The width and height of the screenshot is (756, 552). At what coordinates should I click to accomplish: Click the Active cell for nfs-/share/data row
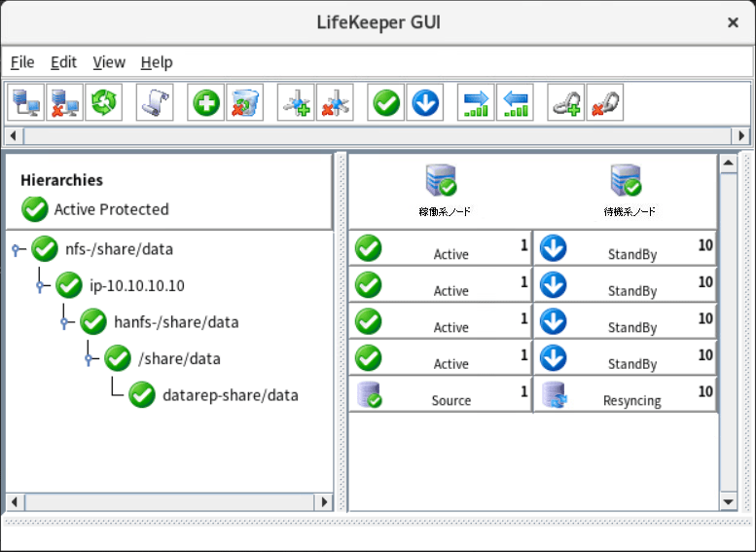[x=440, y=248]
